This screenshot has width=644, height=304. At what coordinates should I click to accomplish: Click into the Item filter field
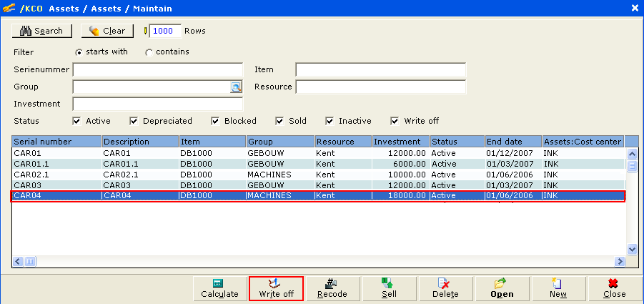[381, 69]
